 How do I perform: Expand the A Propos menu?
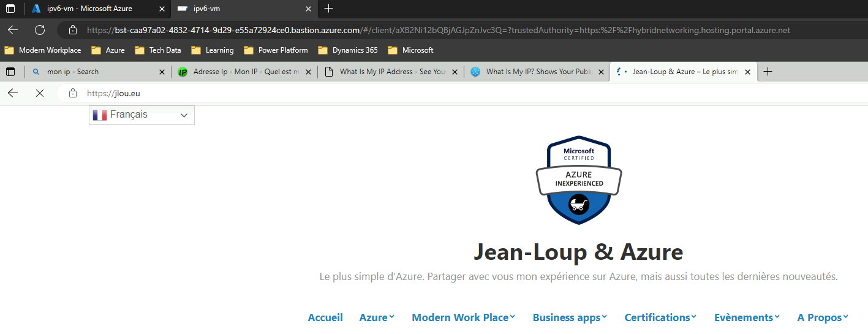point(823,317)
